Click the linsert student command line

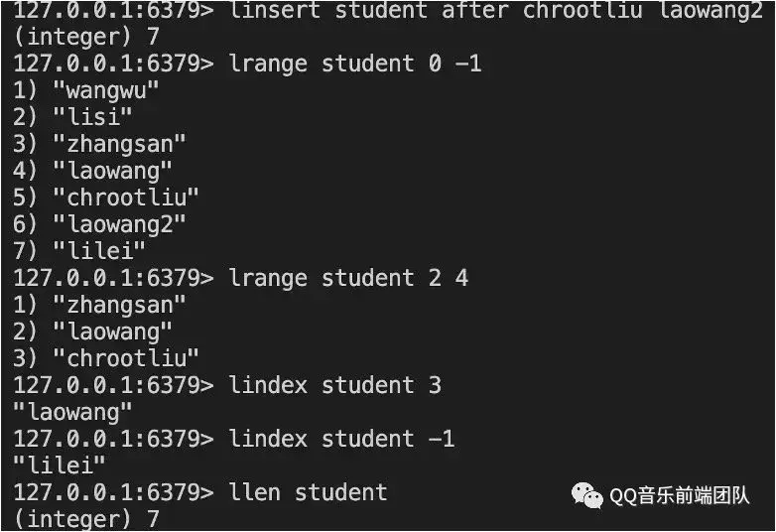(x=388, y=10)
